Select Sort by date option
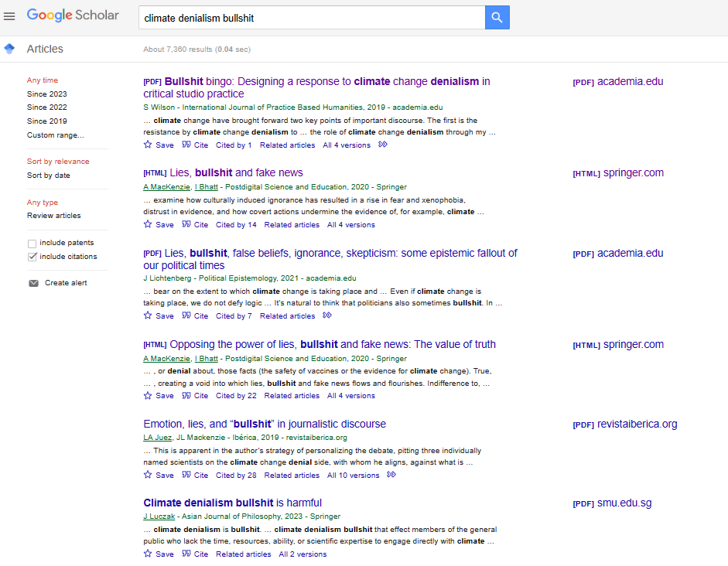 (48, 176)
